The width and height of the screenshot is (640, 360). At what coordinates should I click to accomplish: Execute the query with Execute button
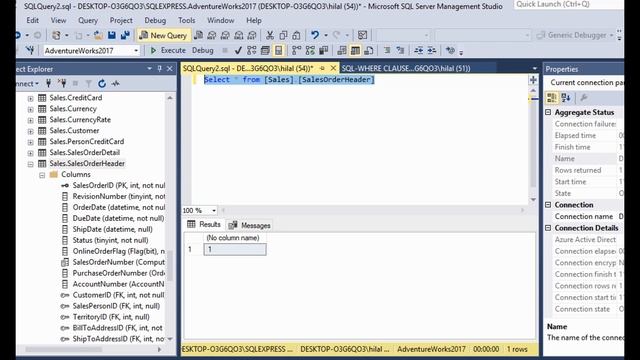pos(168,51)
